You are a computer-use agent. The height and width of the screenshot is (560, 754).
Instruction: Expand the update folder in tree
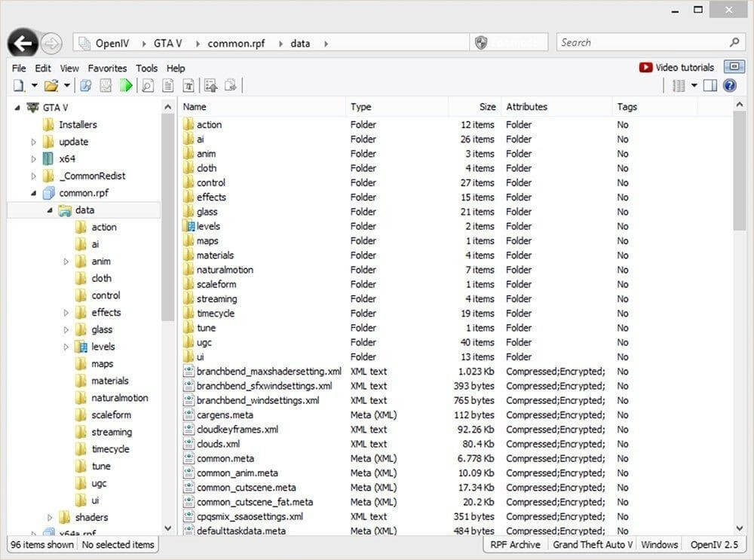[34, 142]
